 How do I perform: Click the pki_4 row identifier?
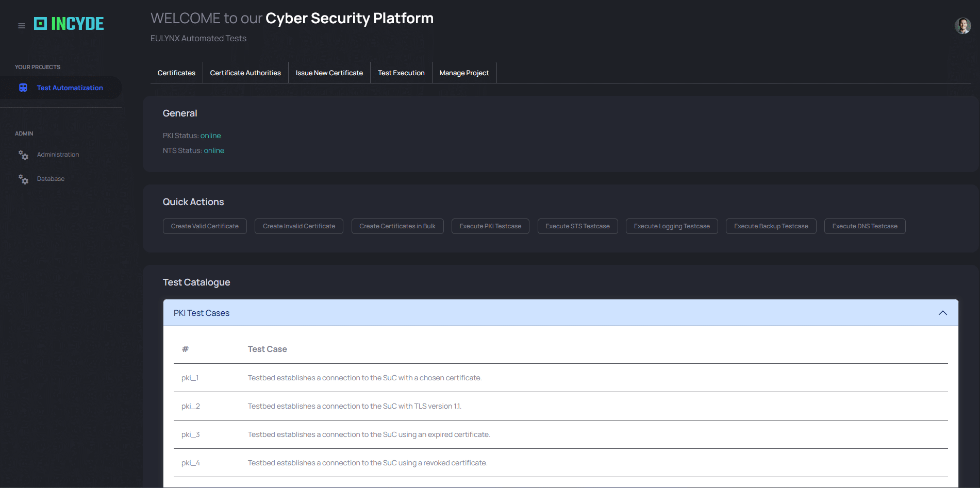(x=191, y=463)
